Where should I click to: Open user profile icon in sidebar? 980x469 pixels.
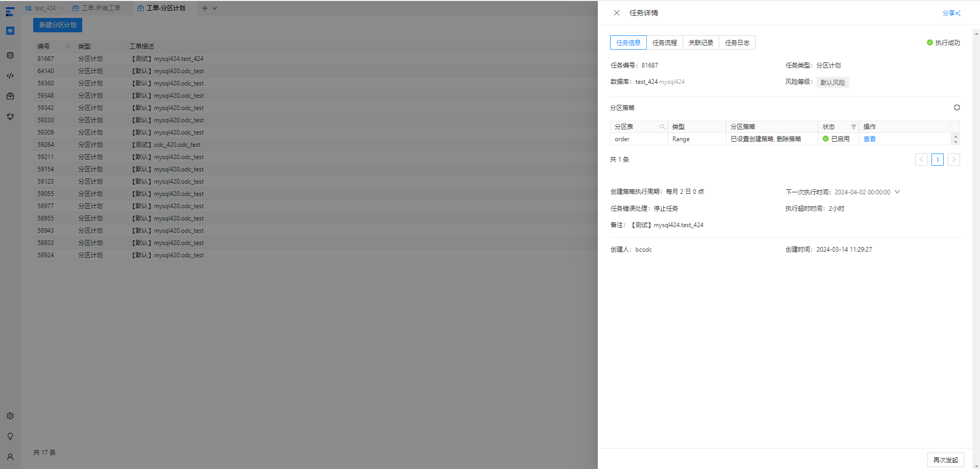pos(10,457)
